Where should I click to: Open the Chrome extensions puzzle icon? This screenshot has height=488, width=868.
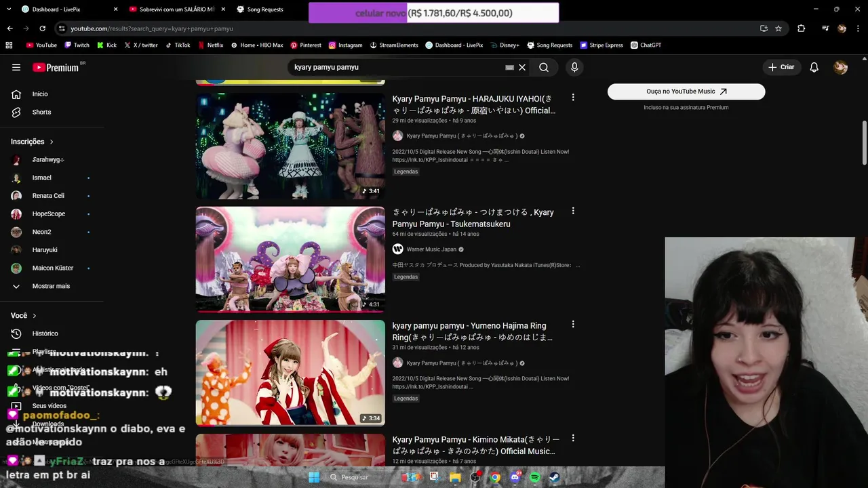coord(801,28)
